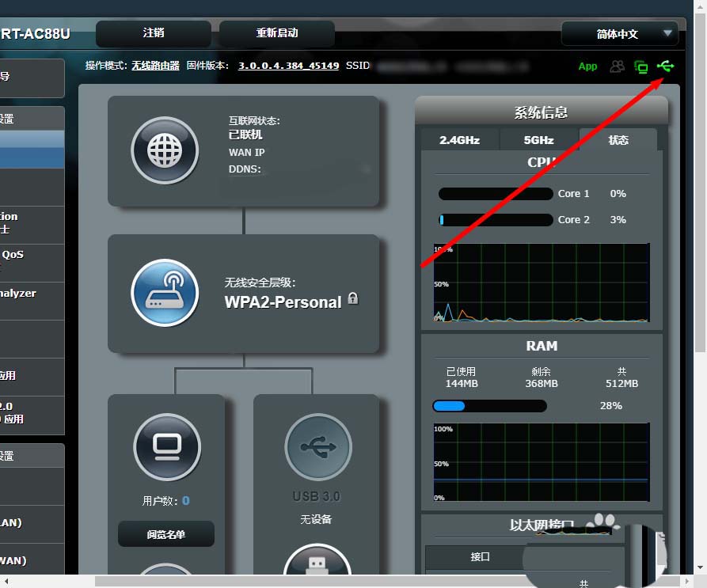Click the client count number 0
The image size is (707, 588).
point(186,501)
